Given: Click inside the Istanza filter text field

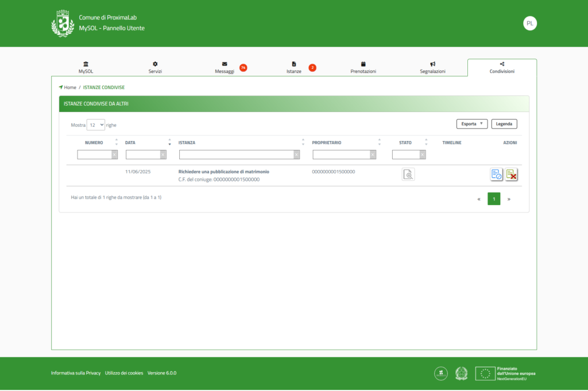Looking at the screenshot, I should (236, 154).
